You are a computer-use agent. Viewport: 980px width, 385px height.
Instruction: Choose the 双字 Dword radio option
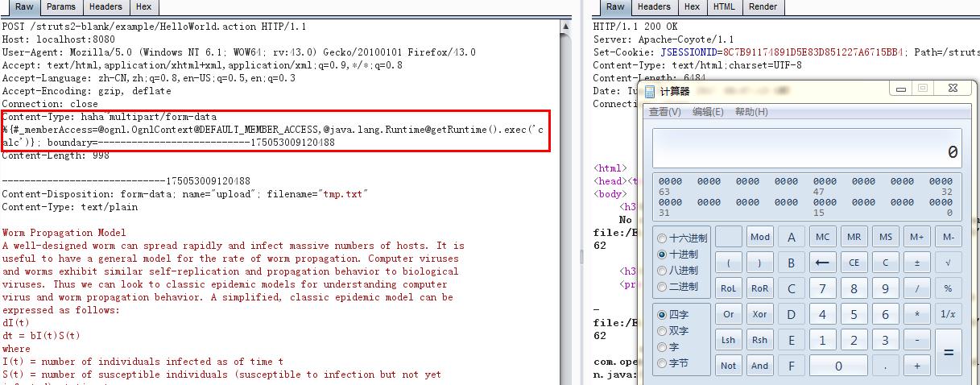point(662,331)
